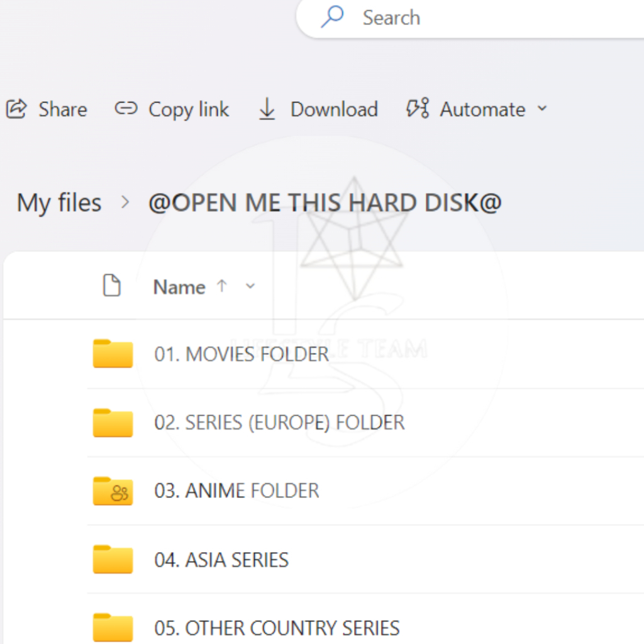The width and height of the screenshot is (644, 644).
Task: Open 02. SERIES (EUROPE) FOLDER
Action: (279, 423)
